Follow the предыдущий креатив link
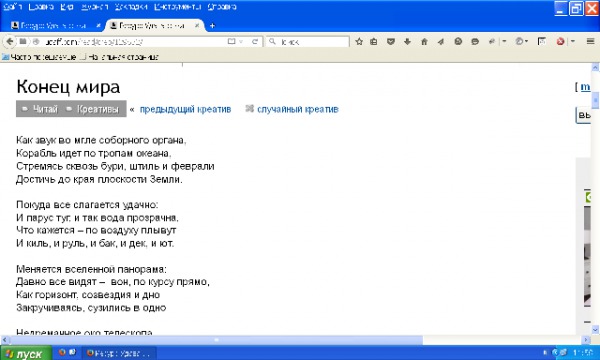The width and height of the screenshot is (600, 360). pos(185,109)
